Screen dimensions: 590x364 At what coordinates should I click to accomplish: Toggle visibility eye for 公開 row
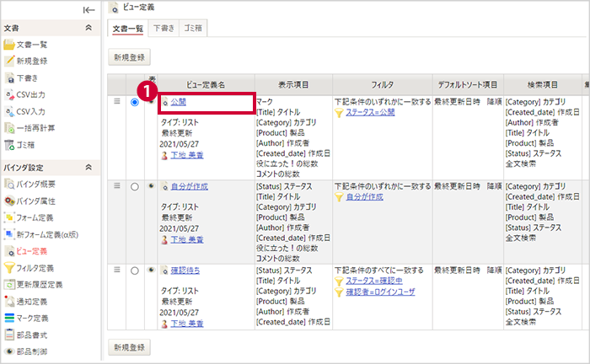[151, 101]
